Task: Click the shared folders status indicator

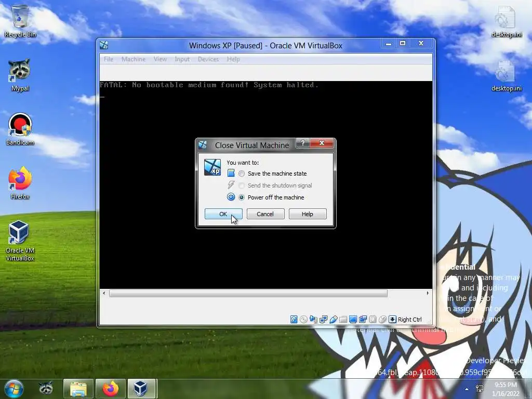Action: tap(343, 320)
